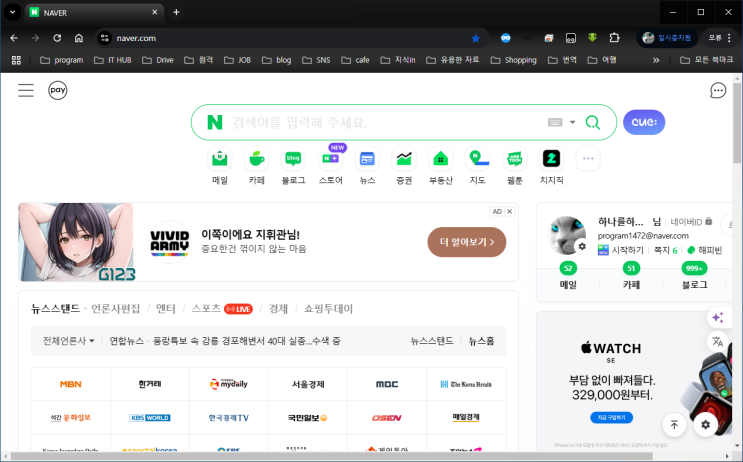The width and height of the screenshot is (743, 462).
Task: Close the NAVER tab
Action: (x=154, y=12)
